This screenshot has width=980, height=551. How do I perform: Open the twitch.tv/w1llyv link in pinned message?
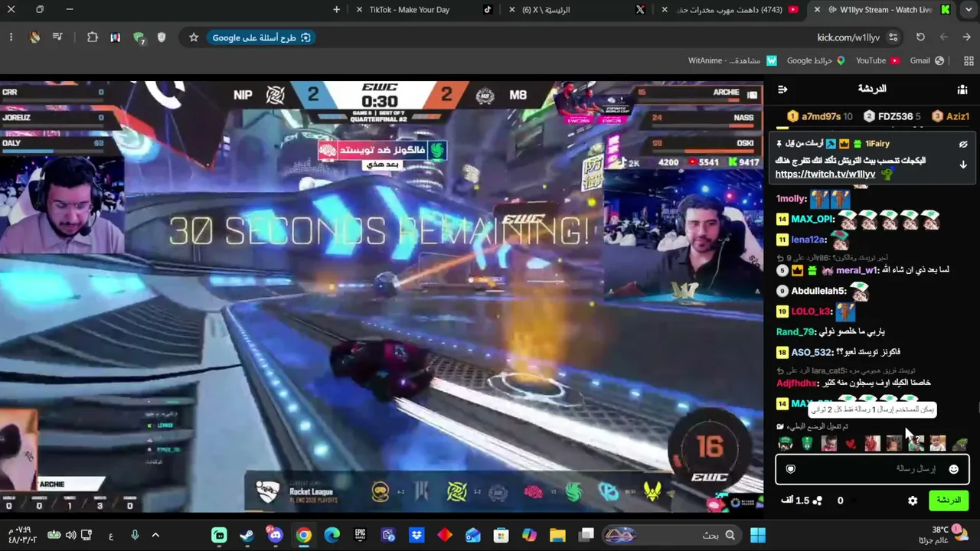click(x=825, y=174)
